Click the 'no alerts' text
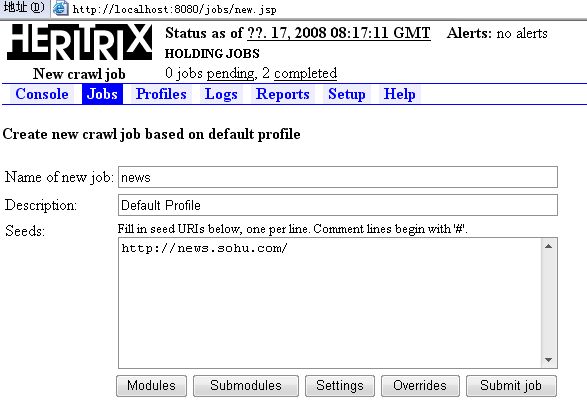Image resolution: width=587 pixels, height=417 pixels. [x=522, y=34]
